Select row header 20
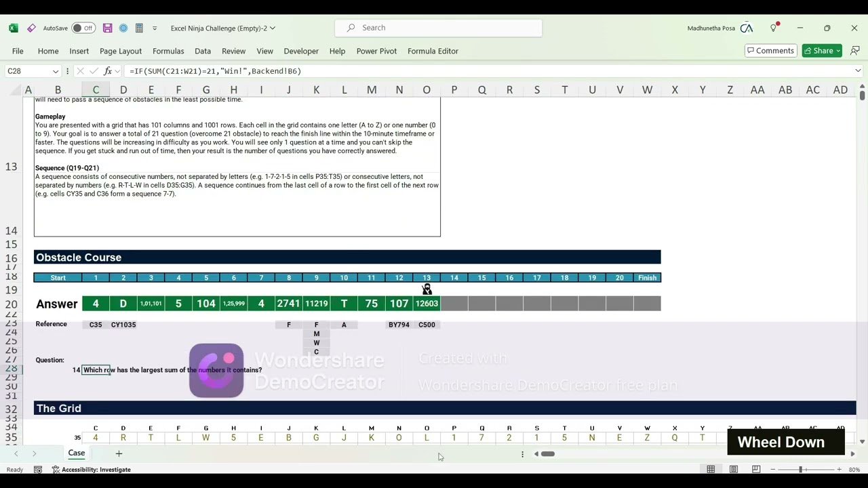 pyautogui.click(x=11, y=304)
